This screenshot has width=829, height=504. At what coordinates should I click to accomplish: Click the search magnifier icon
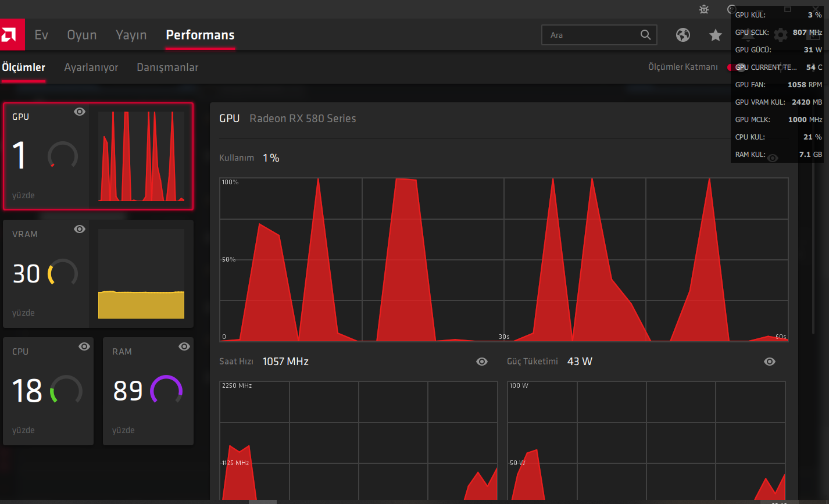coord(645,35)
